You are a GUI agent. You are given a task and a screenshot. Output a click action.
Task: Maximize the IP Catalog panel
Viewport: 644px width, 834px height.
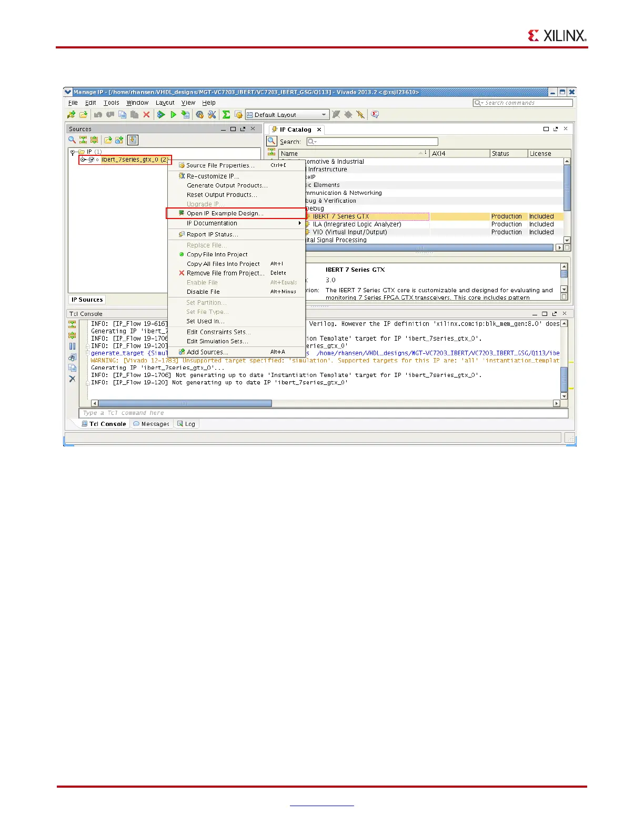coord(546,129)
